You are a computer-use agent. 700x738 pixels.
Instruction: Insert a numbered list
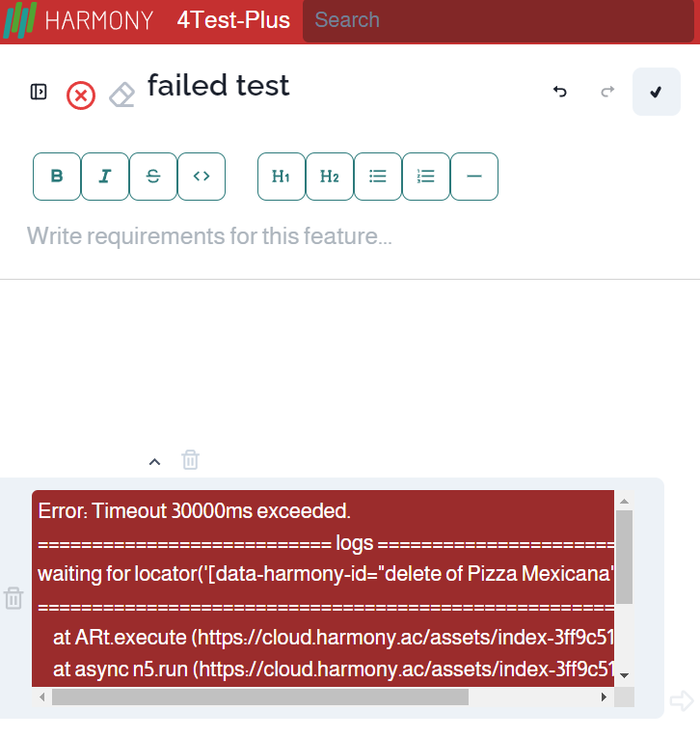pyautogui.click(x=426, y=177)
